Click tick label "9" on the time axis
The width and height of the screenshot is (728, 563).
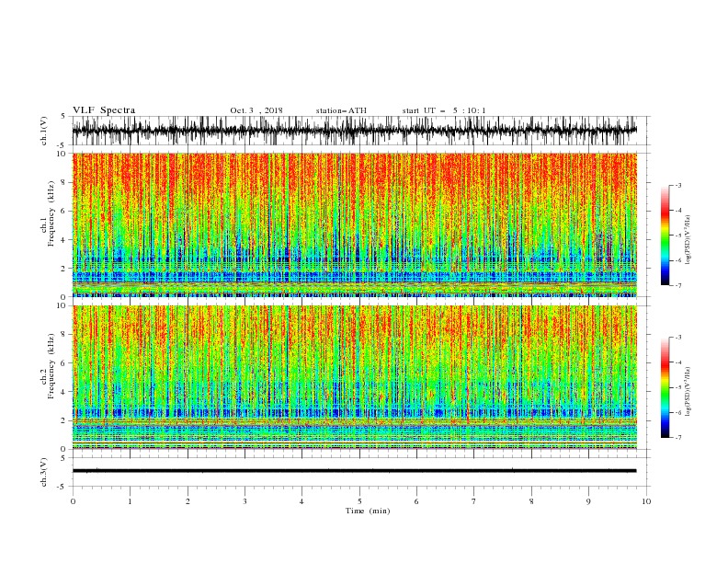[588, 501]
